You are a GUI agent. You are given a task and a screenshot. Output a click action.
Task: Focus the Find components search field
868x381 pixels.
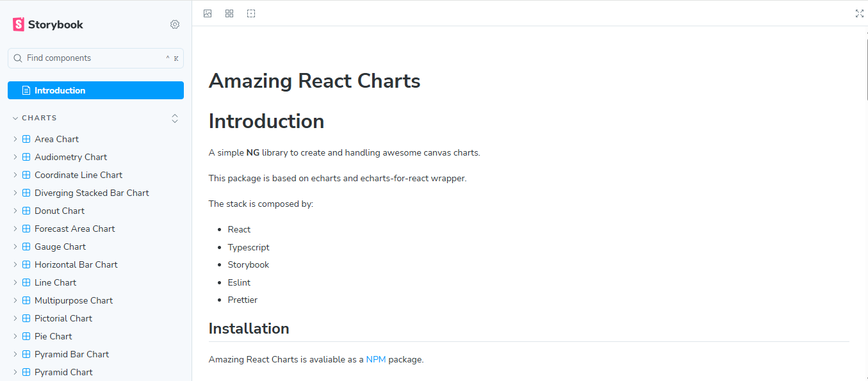[95, 58]
